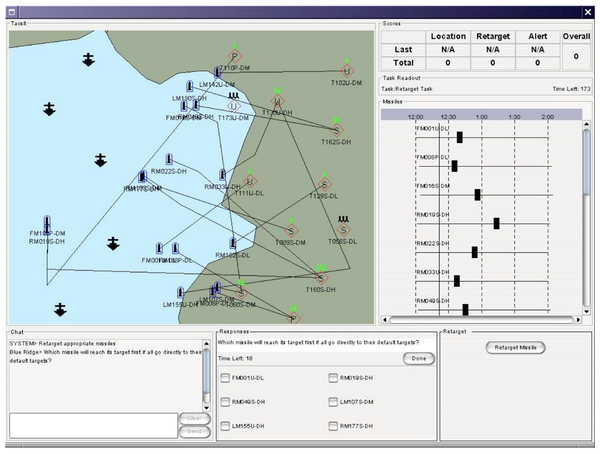Select the T129S-DL target symbol
Viewport: 600px width, 454px height.
pyautogui.click(x=324, y=185)
